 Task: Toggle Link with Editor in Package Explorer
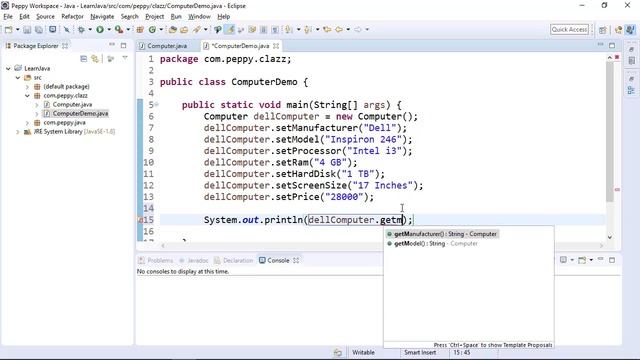tap(95, 59)
